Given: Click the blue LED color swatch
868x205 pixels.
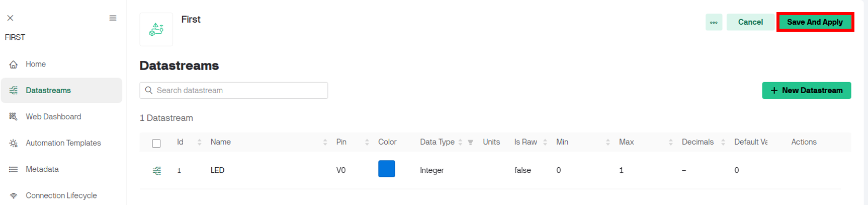Looking at the screenshot, I should click(x=386, y=169).
